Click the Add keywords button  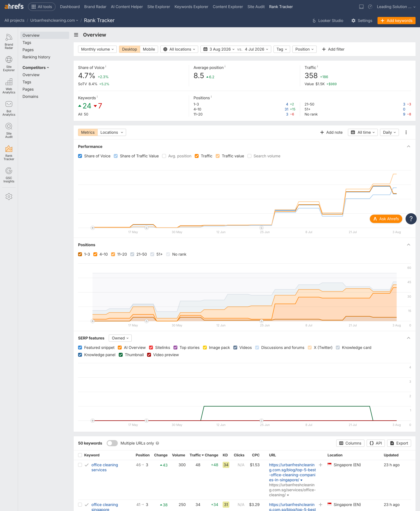(396, 21)
